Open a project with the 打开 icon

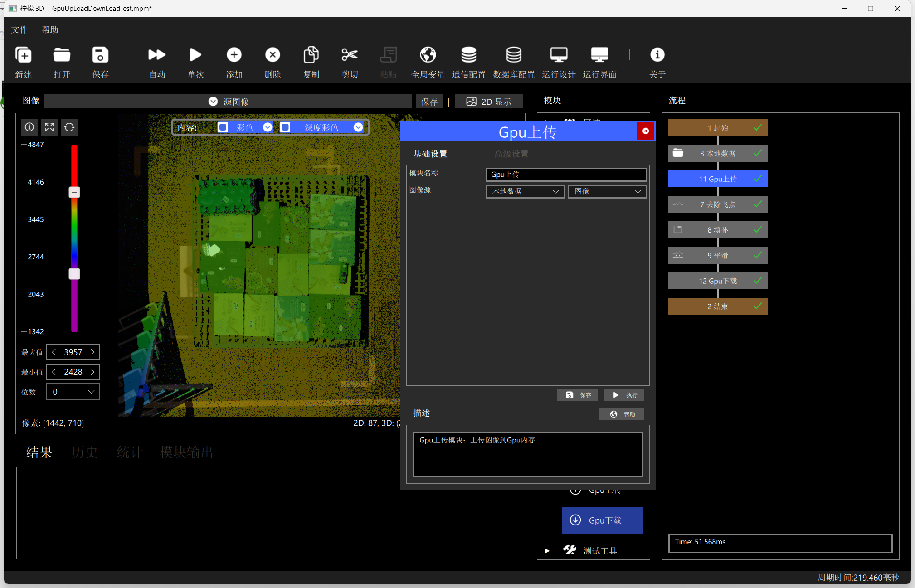click(x=62, y=55)
